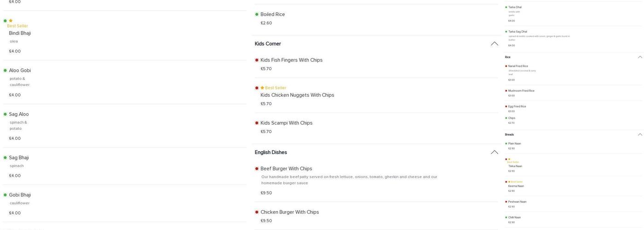Select Kids Fish Fingers With Chips item
Screen dimensions: 644x230
click(291, 60)
